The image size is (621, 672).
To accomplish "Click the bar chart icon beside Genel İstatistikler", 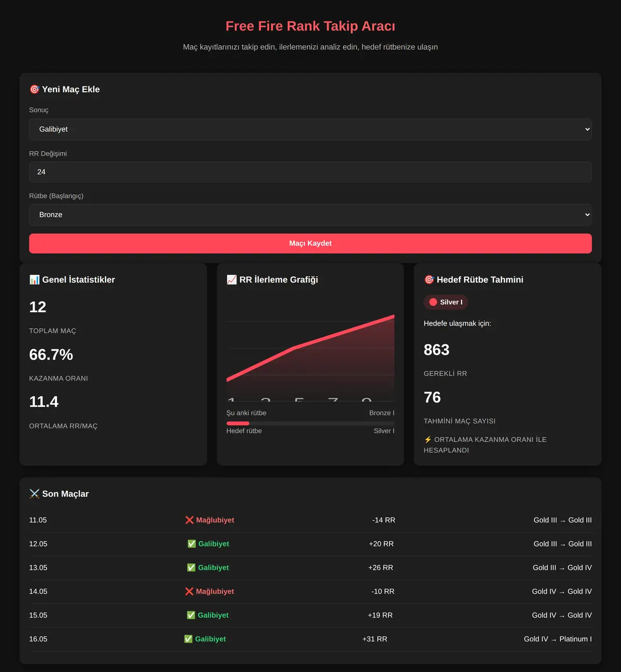I will click(x=35, y=280).
